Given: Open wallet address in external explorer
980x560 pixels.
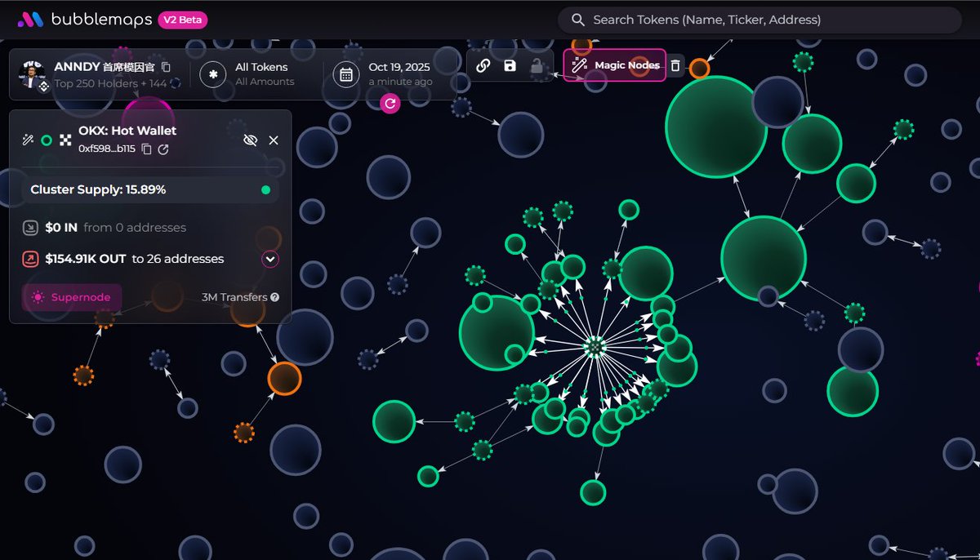Looking at the screenshot, I should click(163, 149).
